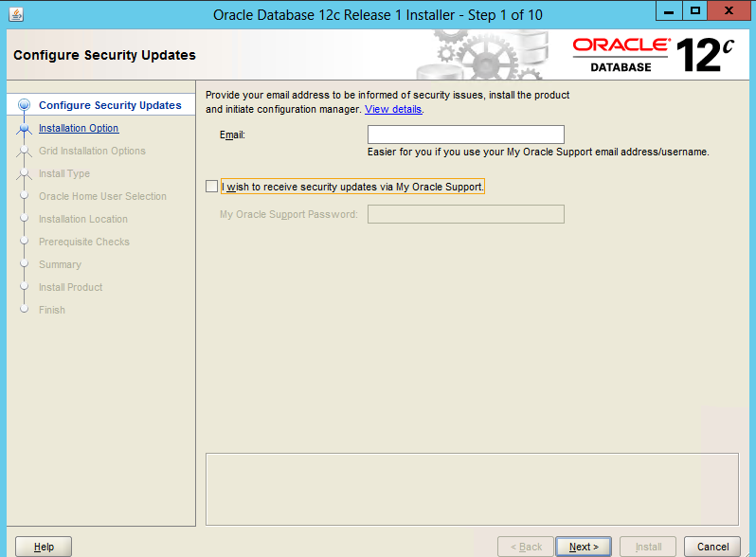This screenshot has height=557, width=756.
Task: Enable receiving security updates via My Oracle Support
Action: [x=211, y=188]
